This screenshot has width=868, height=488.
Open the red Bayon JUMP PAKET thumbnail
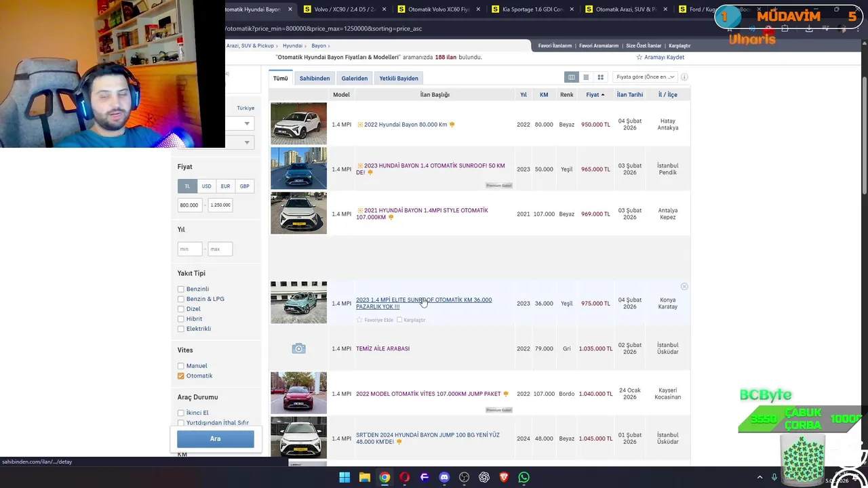[298, 393]
